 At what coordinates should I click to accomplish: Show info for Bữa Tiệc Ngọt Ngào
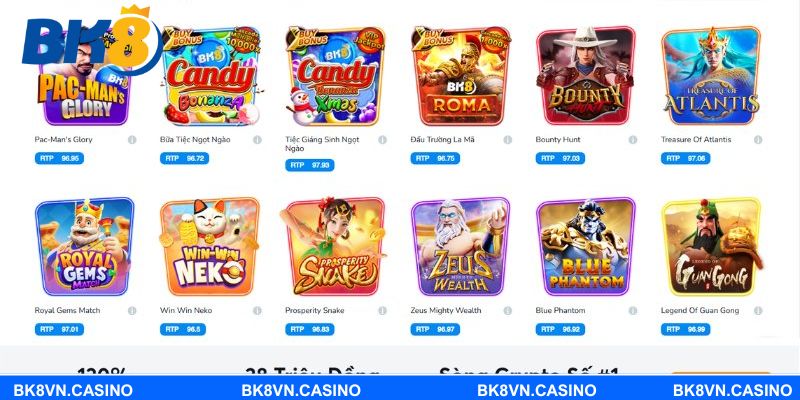tap(257, 140)
